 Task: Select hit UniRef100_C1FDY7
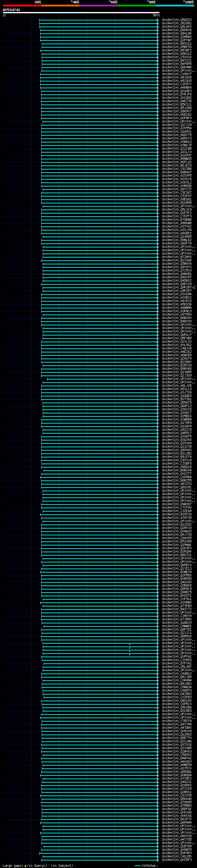177,84
